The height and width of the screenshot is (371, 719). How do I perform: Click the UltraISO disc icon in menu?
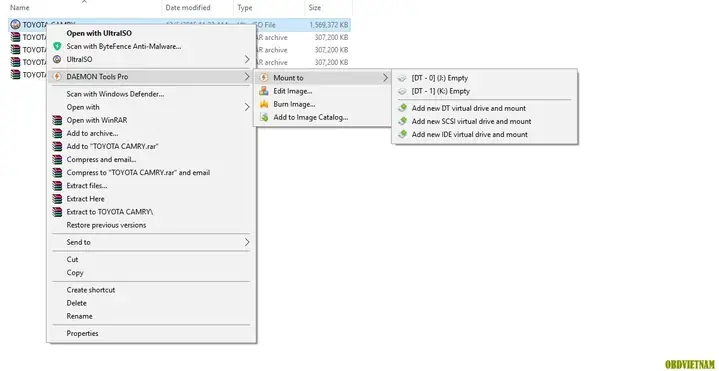pos(57,59)
